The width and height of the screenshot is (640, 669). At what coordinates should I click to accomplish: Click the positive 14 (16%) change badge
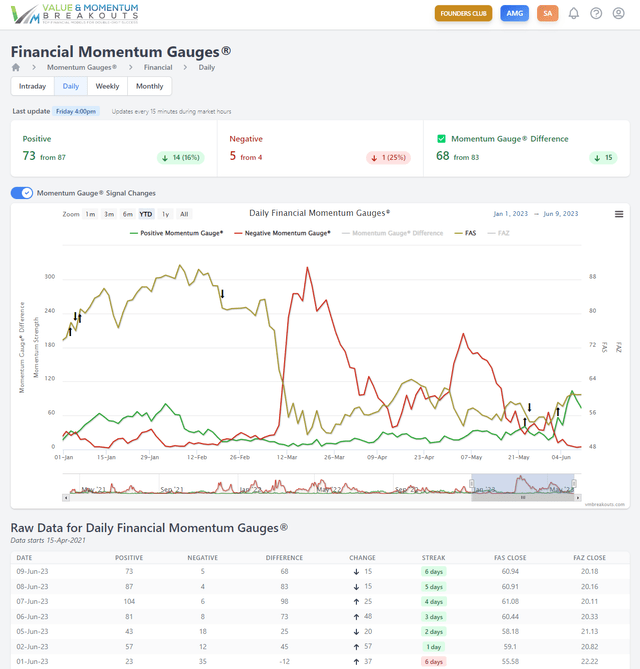pyautogui.click(x=181, y=157)
